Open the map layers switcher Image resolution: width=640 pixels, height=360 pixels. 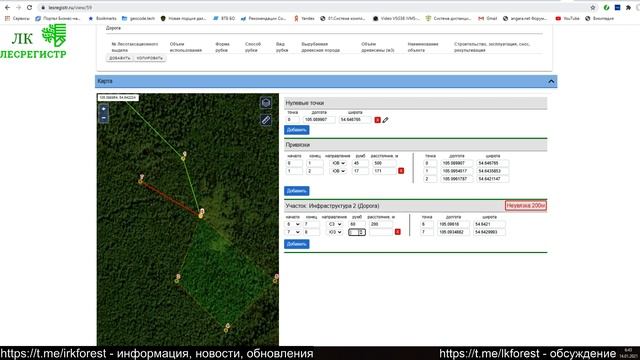click(266, 103)
